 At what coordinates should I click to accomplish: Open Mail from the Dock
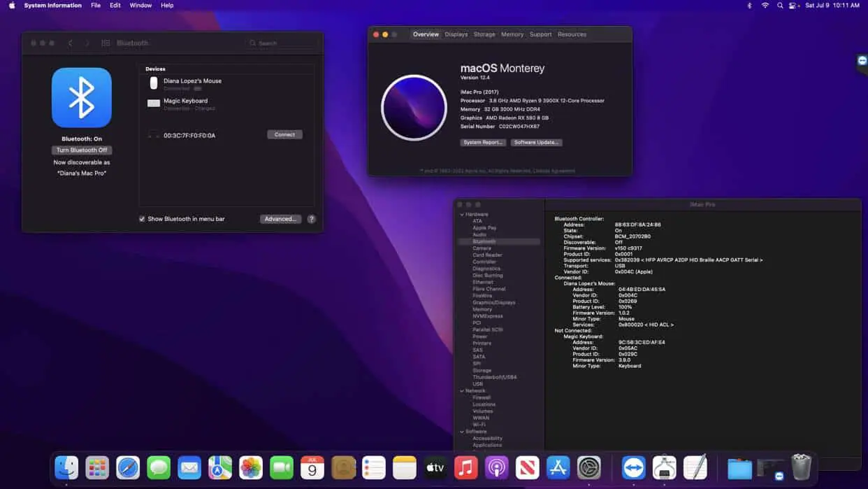pyautogui.click(x=189, y=467)
